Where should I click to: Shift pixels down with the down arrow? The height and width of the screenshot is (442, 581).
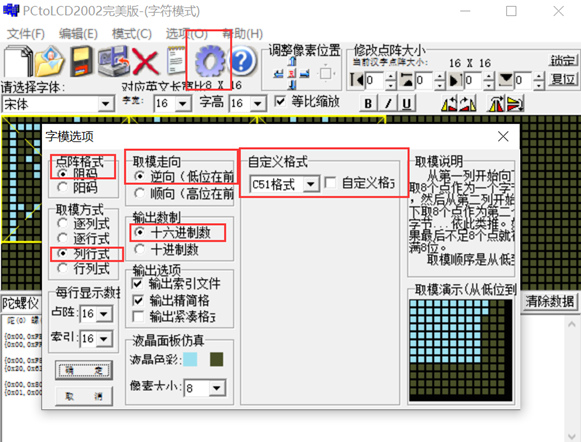point(292,85)
